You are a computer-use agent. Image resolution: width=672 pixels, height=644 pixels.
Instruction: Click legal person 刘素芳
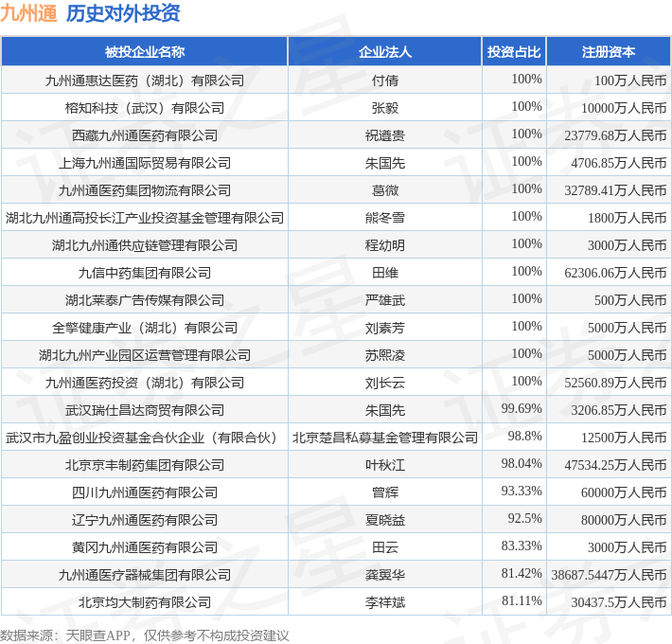(385, 327)
